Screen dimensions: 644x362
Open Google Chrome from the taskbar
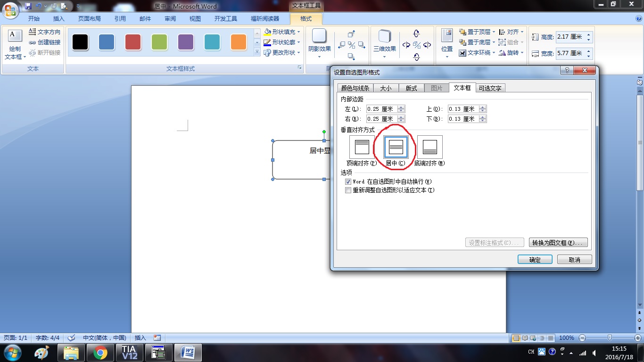[x=100, y=353]
